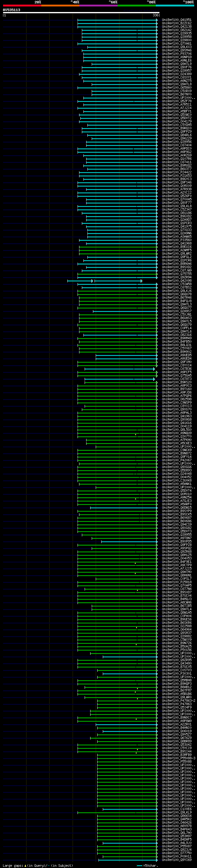Viewport: 197px width, 868px height.
Task: Click label UniRef100_B9SXD2
Action: point(176,267)
